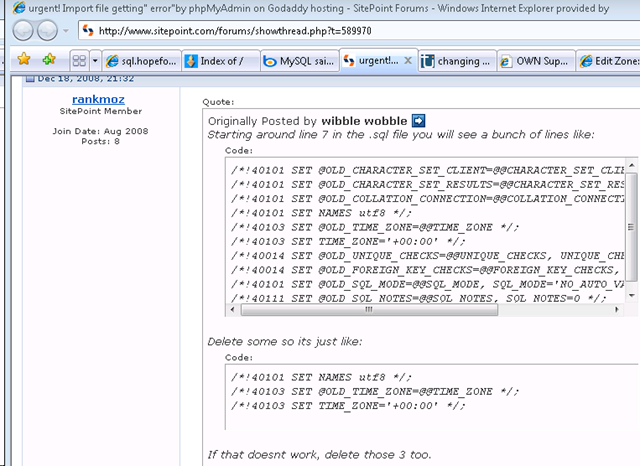Click the browser Forward arrow button

pos(47,31)
